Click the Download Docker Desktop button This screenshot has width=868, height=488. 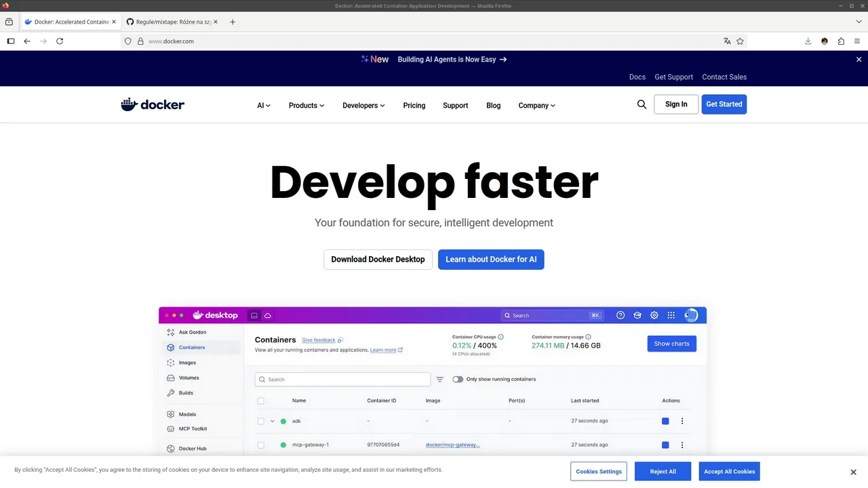pos(378,260)
